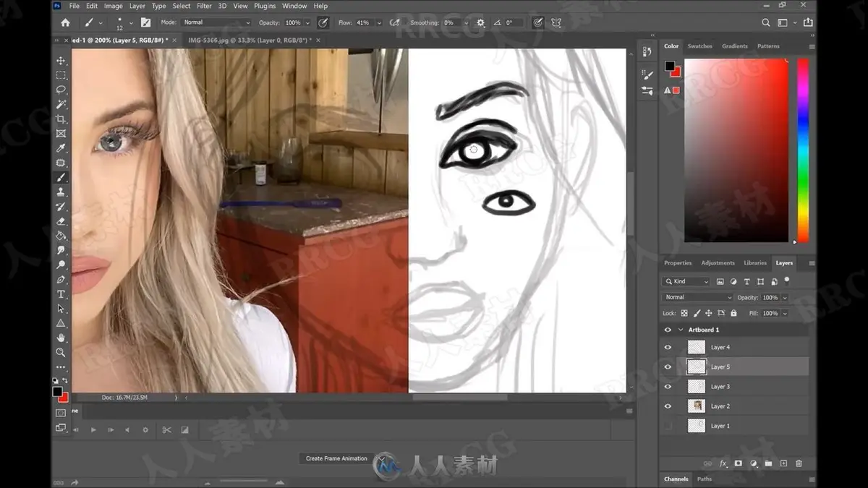Toggle lock transparent pixels
Viewport: 868px width, 488px height.
684,313
